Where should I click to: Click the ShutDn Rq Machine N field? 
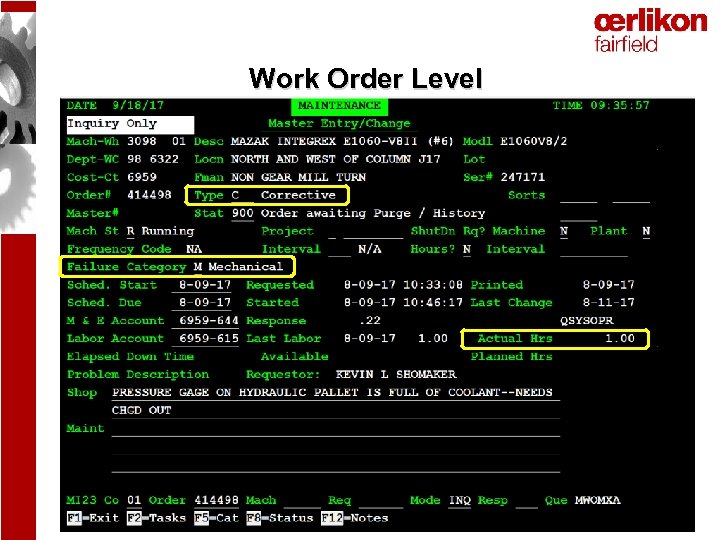564,231
